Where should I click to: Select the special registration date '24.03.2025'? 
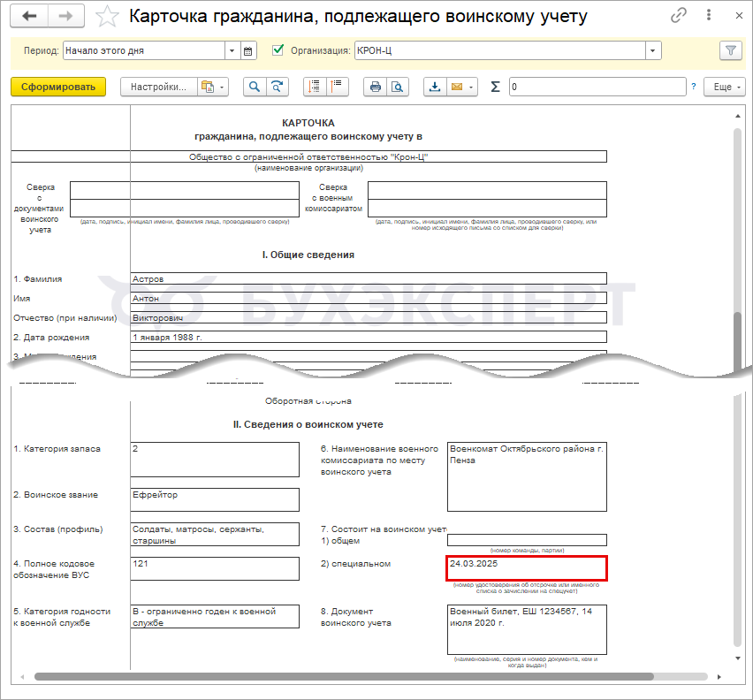point(527,569)
